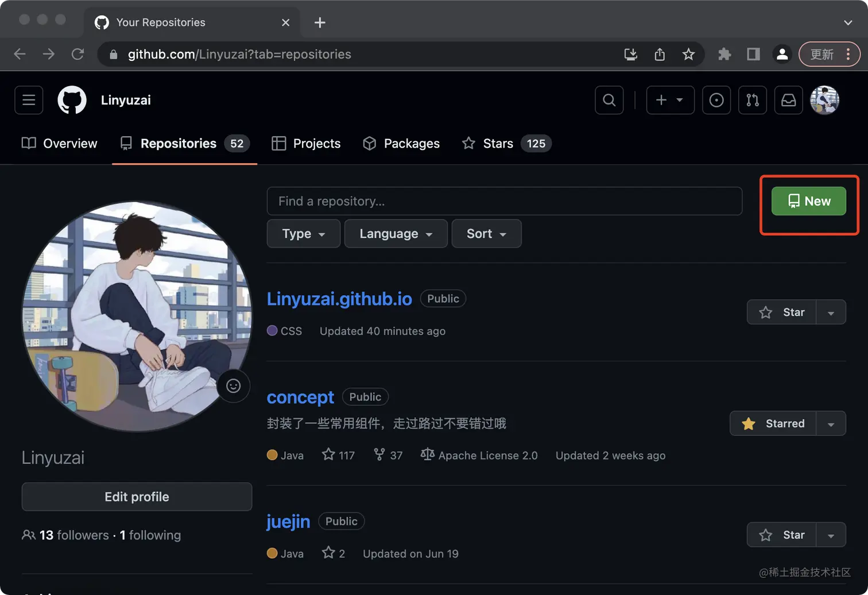Open the Linyuzai.github.io repository link
Image resolution: width=868 pixels, height=595 pixels.
pyautogui.click(x=339, y=299)
